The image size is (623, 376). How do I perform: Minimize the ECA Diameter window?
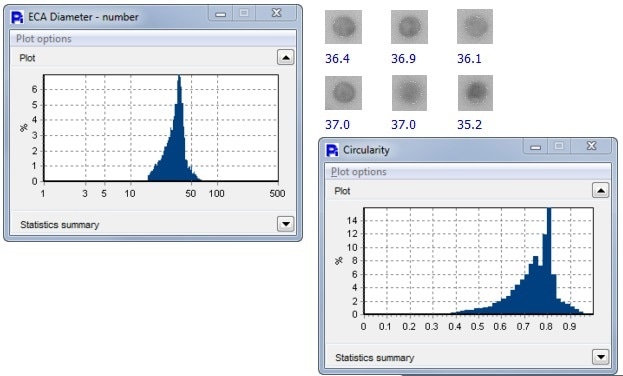[221, 14]
